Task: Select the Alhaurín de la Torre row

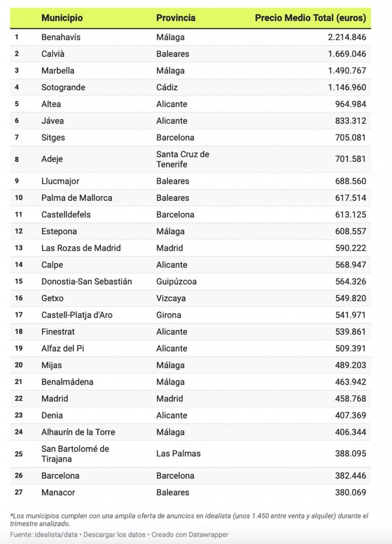Action: tap(78, 432)
